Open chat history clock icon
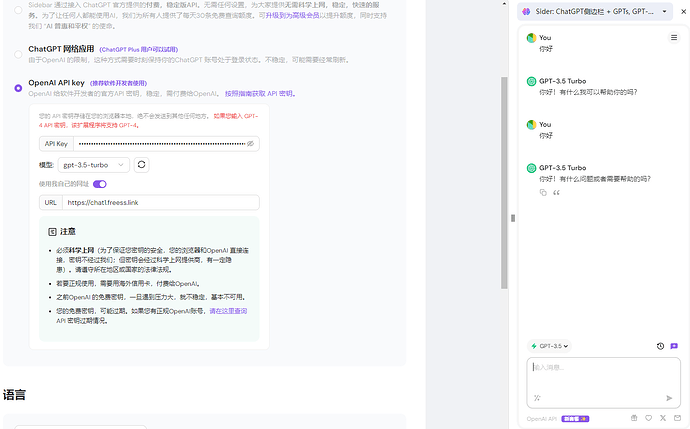The width and height of the screenshot is (690, 429). coord(660,346)
